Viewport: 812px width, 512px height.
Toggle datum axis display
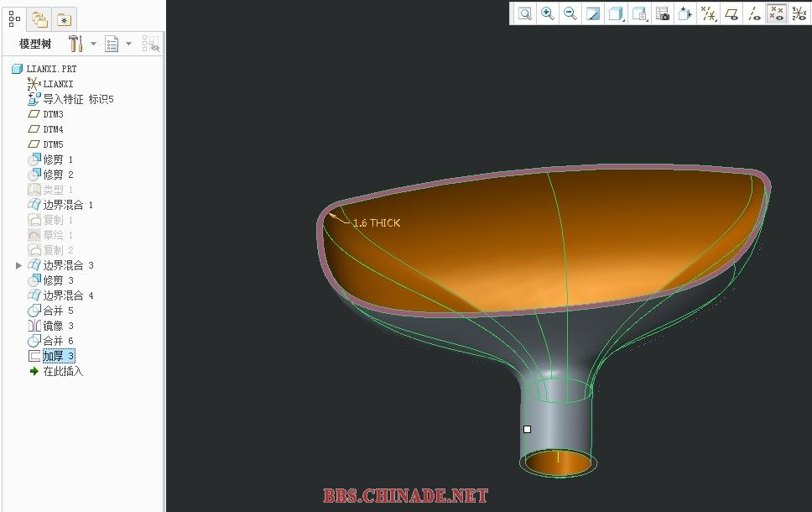coord(754,13)
